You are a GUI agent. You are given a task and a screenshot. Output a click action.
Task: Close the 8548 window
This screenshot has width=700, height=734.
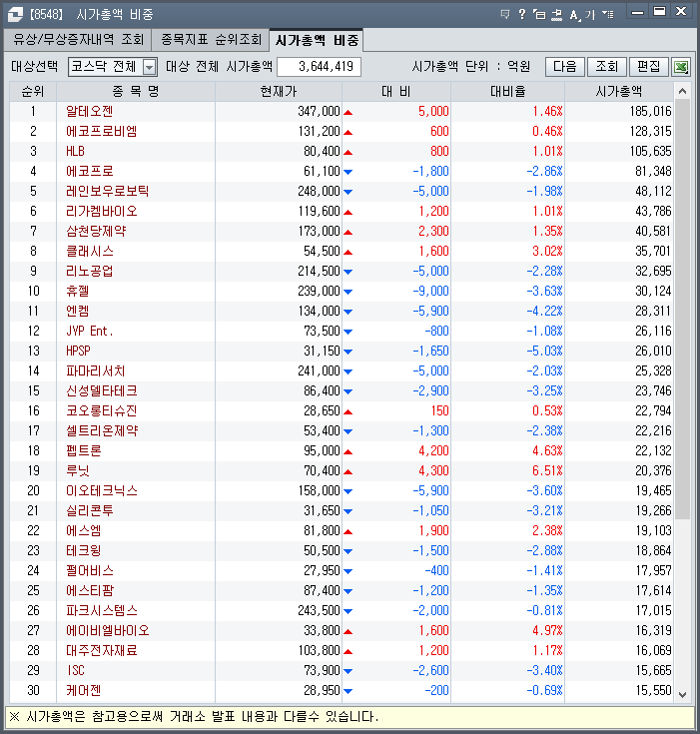point(681,12)
